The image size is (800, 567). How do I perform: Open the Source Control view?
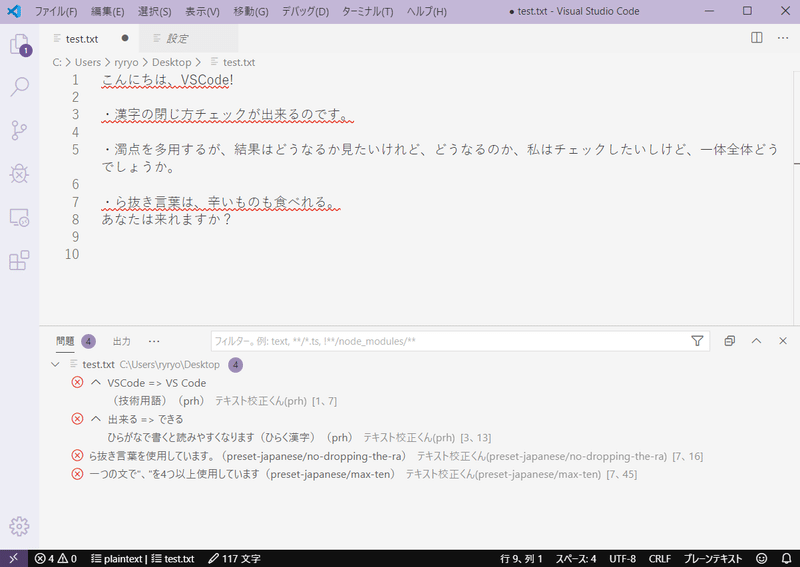pyautogui.click(x=19, y=130)
